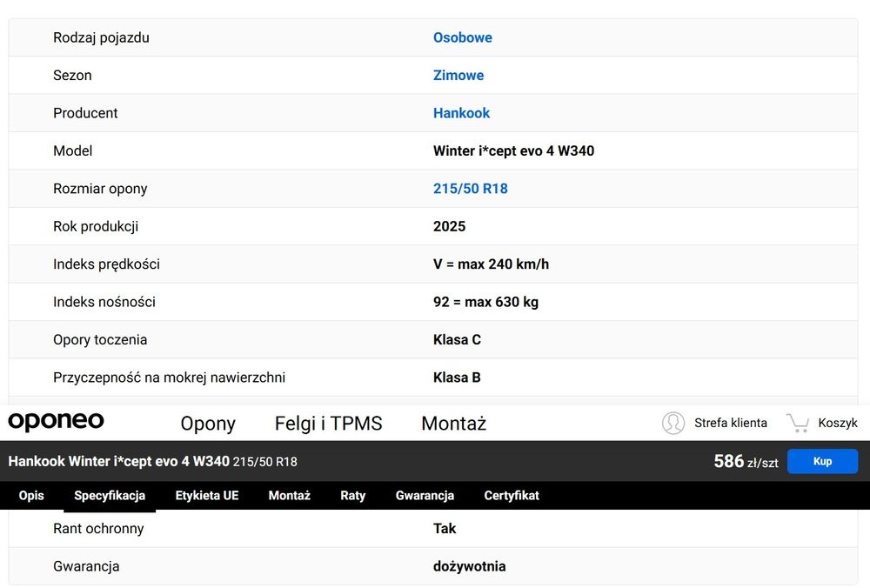Select the Specyfikacja tab
Image resolution: width=870 pixels, height=588 pixels.
[110, 495]
